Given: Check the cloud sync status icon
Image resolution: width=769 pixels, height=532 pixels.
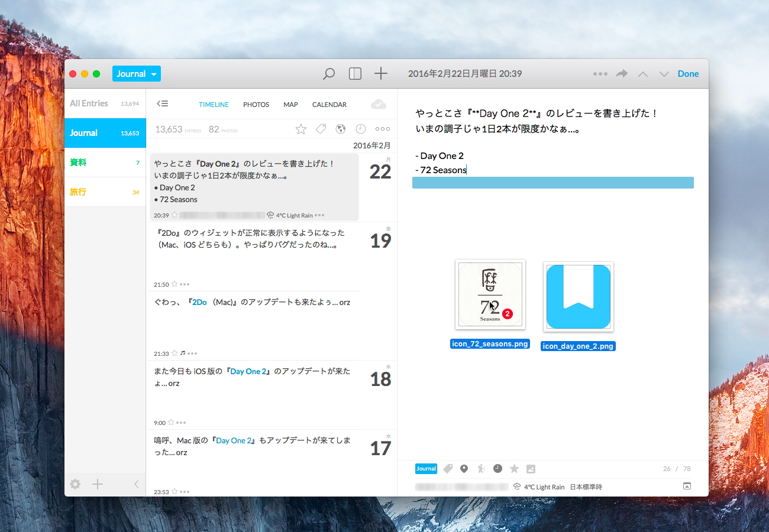Looking at the screenshot, I should (379, 104).
